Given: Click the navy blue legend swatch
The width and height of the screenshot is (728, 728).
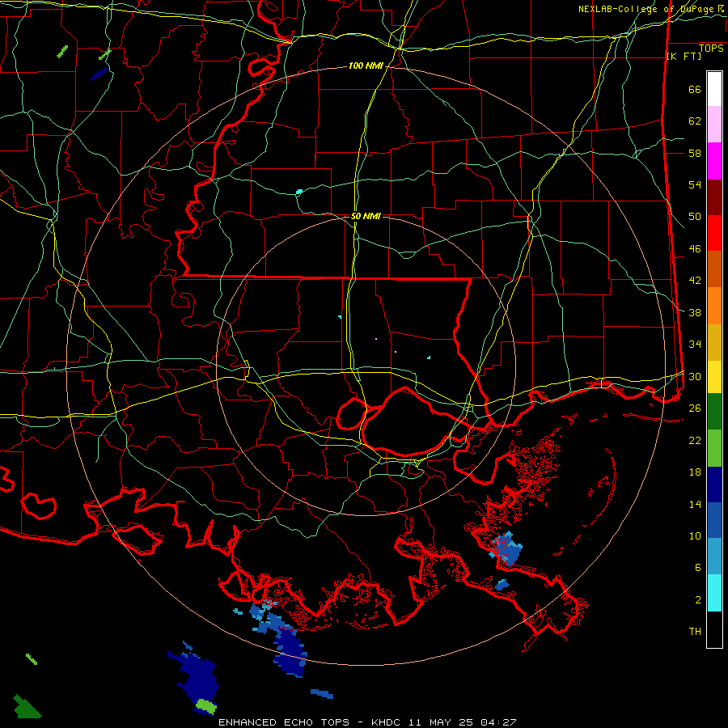Looking at the screenshot, I should point(714,485).
